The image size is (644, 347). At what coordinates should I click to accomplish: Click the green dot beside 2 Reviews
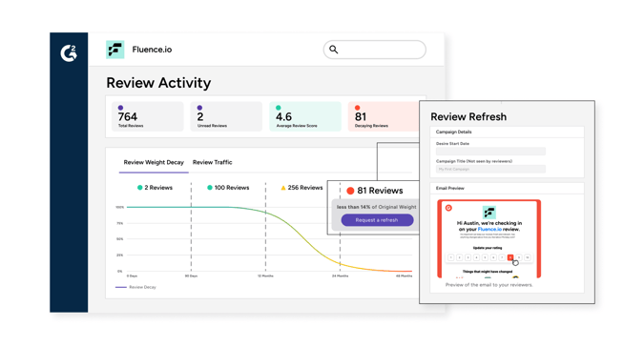139,188
